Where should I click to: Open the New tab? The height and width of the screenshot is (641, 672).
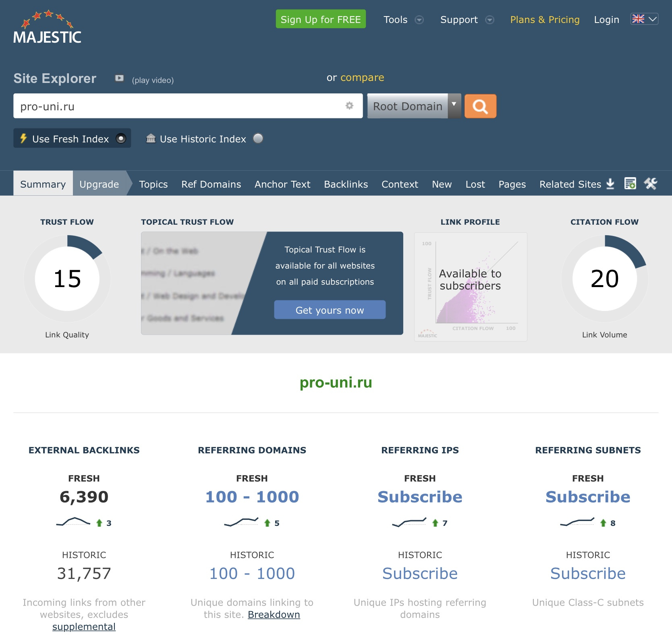[x=442, y=184]
